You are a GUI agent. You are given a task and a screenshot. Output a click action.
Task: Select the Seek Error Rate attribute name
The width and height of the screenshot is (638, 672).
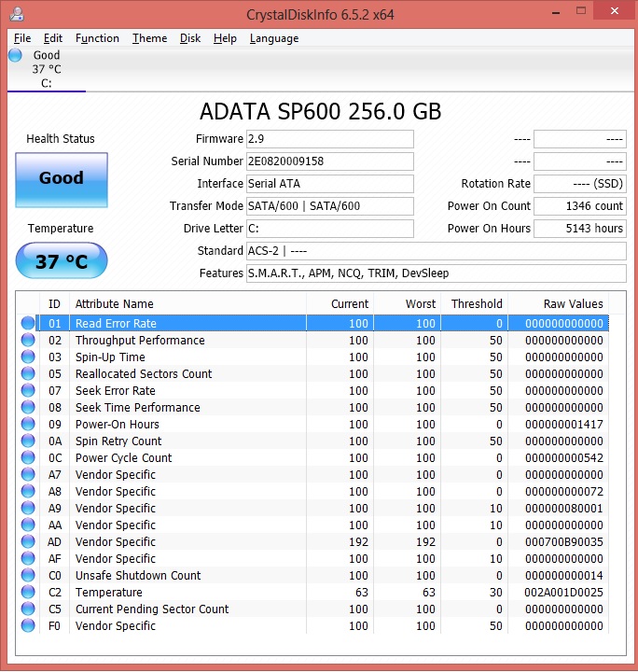[x=115, y=391]
